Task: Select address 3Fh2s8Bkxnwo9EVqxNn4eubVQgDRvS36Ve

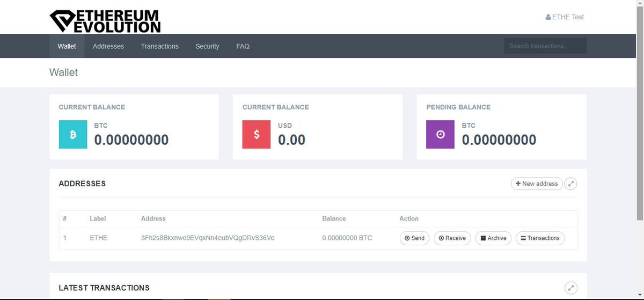Action: pos(208,238)
